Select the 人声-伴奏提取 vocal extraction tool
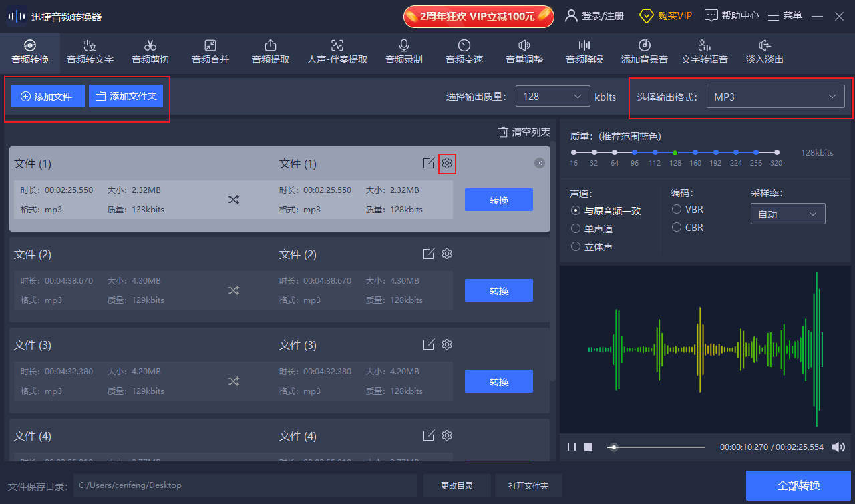Screen dimensions: 855x504 (x=337, y=53)
